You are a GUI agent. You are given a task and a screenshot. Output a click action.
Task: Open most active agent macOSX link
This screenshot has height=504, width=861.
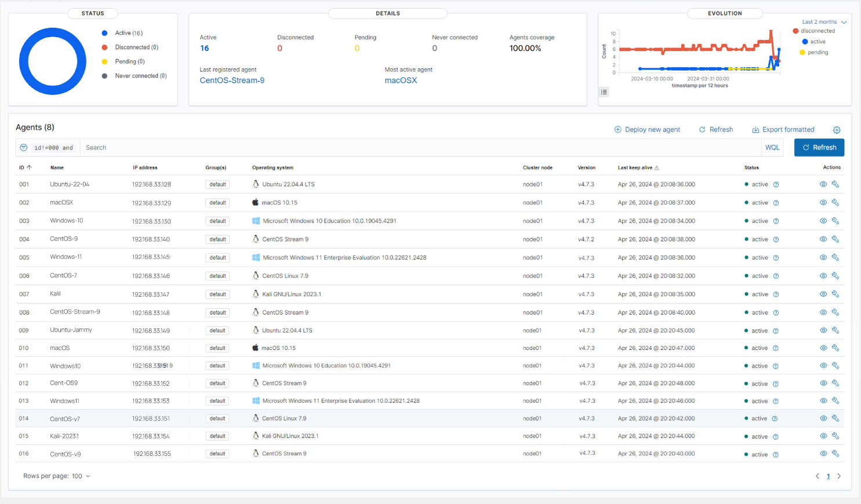401,81
